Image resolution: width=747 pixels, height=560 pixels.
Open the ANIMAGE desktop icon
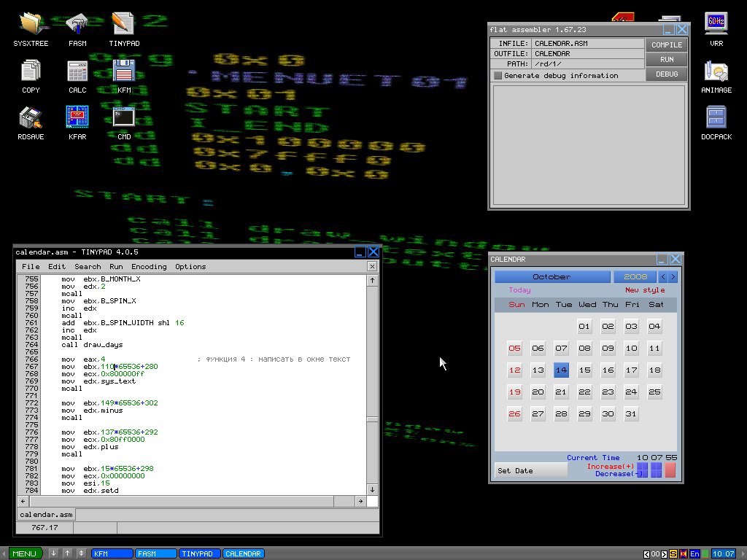716,71
